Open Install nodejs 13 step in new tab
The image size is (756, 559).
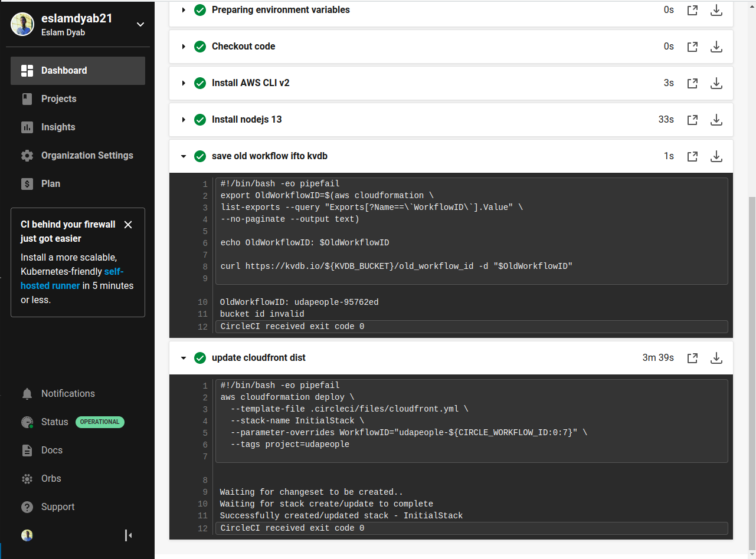[693, 120]
